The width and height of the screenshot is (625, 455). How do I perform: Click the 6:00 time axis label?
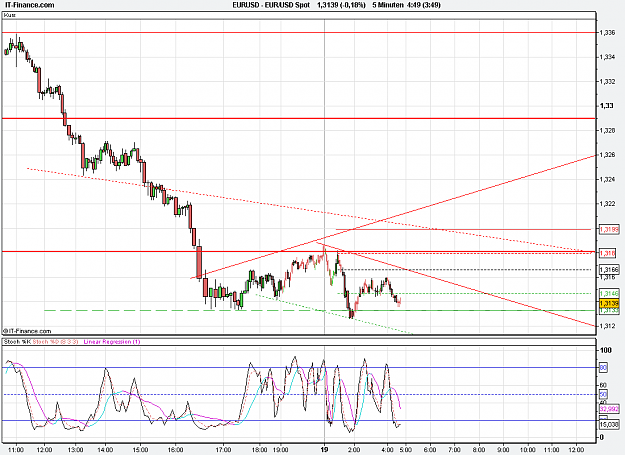point(430,450)
